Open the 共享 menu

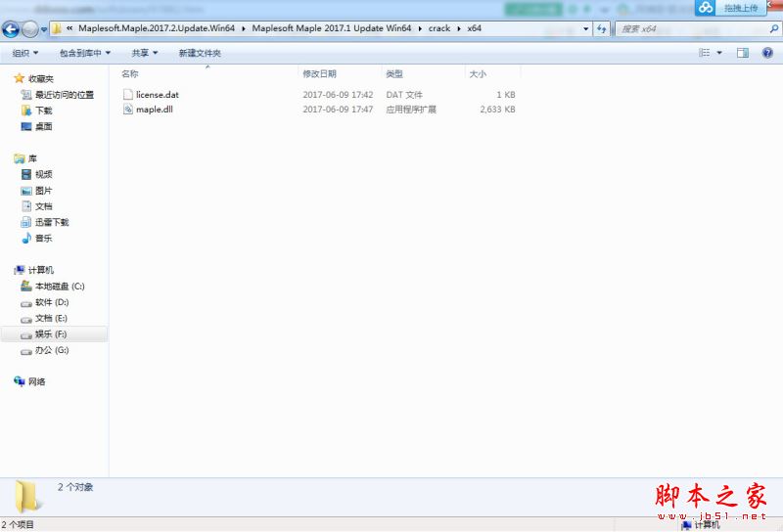pyautogui.click(x=144, y=53)
